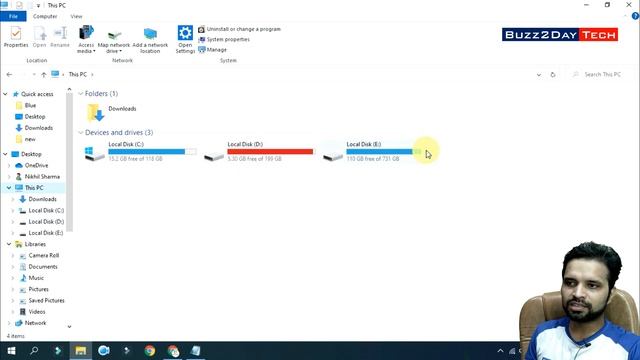Click This PC in the address path
Screen dimensions: 640x360
[78, 75]
